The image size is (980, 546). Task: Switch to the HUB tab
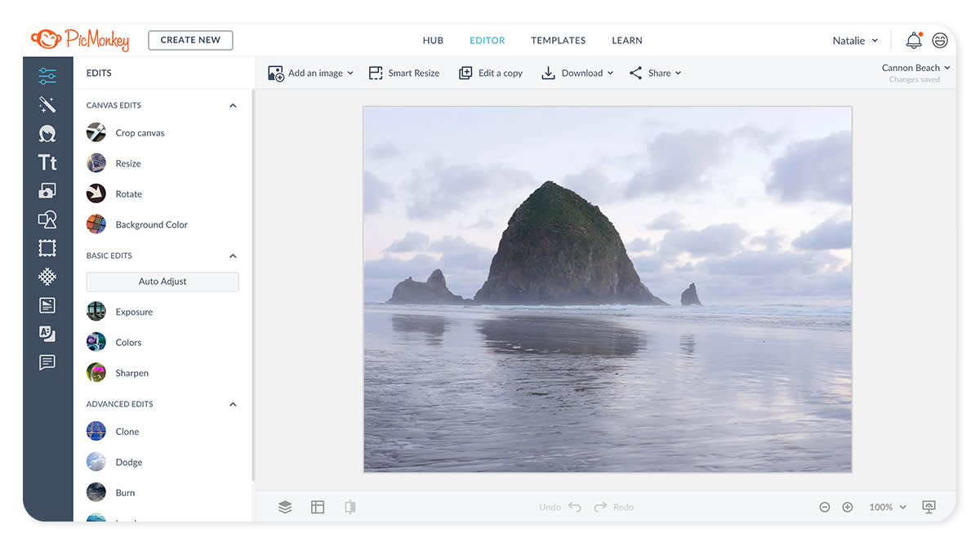coord(433,40)
